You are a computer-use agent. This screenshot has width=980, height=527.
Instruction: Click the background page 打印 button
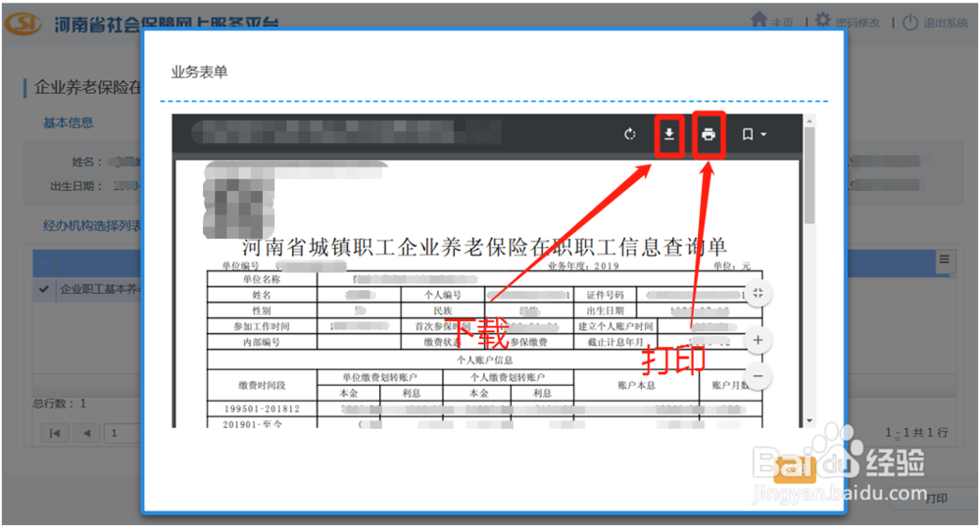click(936, 498)
